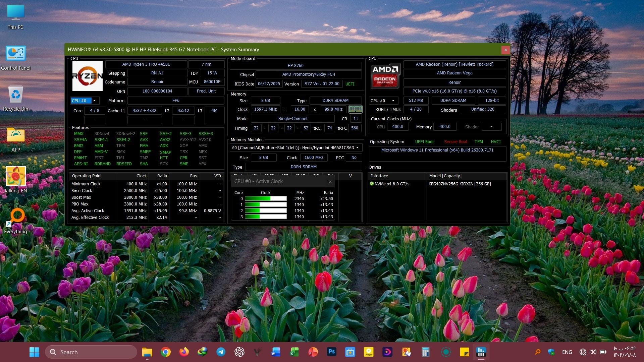The image size is (644, 362).
Task: Open the CPU #0 selector dropdown
Action: 94,101
